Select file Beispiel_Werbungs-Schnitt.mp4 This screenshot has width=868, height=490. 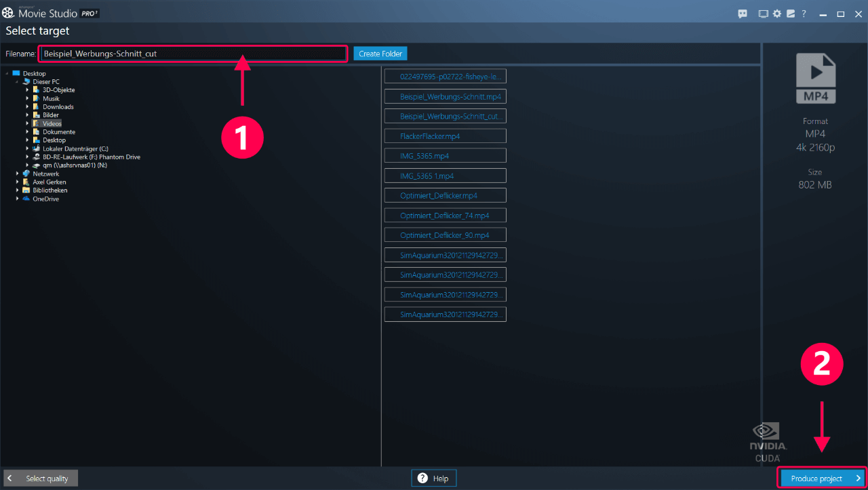[x=445, y=96]
